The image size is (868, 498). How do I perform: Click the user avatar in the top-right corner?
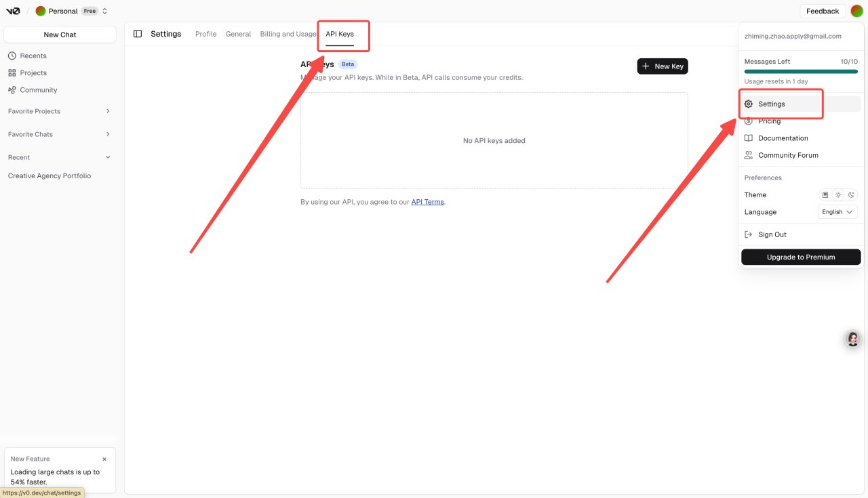click(856, 11)
